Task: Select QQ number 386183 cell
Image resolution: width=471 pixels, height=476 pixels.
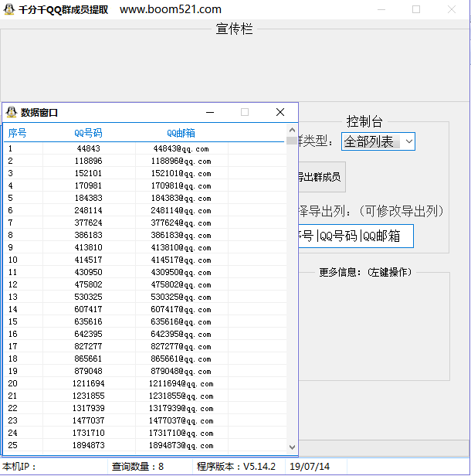Action: [x=88, y=235]
